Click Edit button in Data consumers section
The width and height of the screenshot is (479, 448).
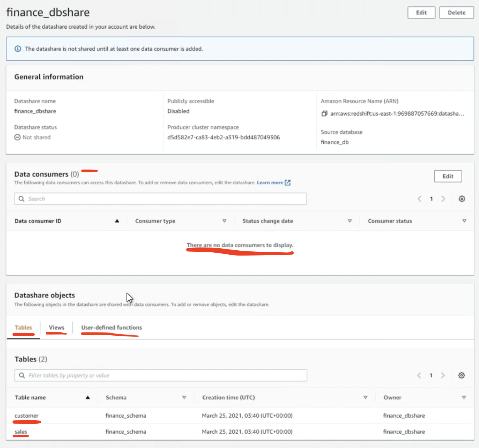(x=447, y=176)
